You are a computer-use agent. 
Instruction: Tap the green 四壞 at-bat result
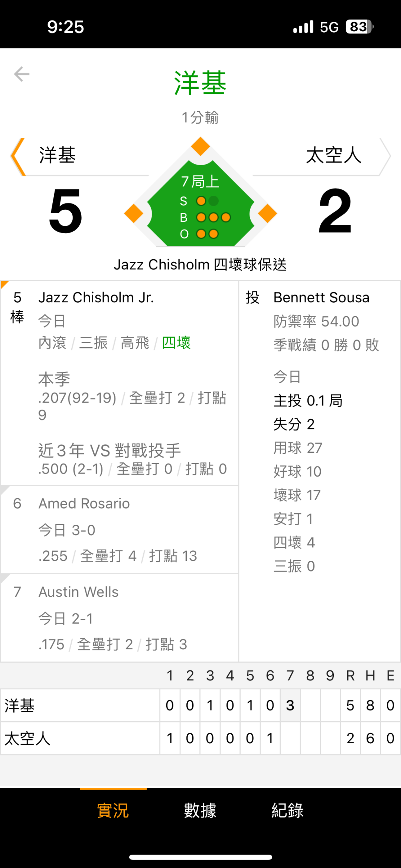pos(176,342)
